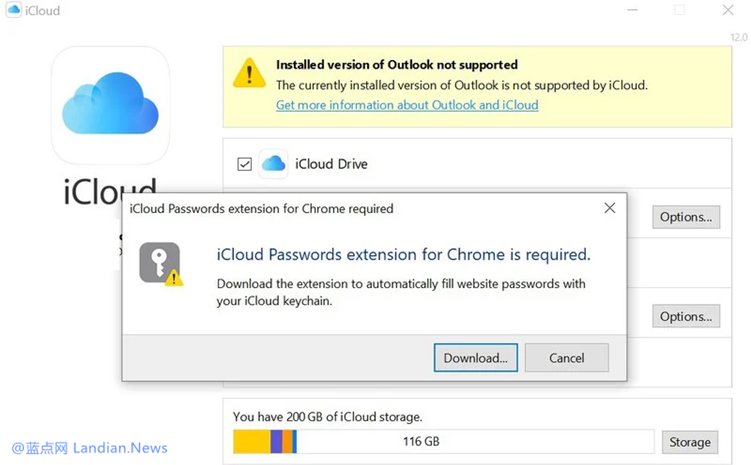Open the upper Options button
751x465 pixels.
[685, 217]
